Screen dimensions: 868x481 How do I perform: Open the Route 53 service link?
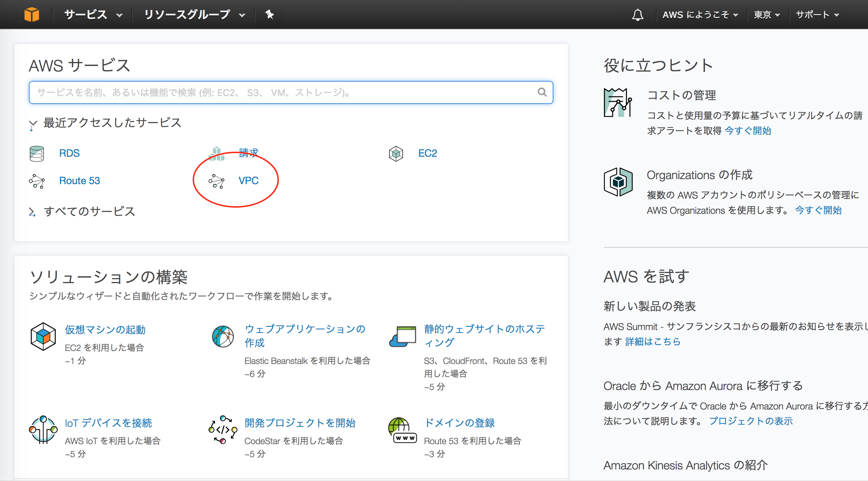pos(79,181)
